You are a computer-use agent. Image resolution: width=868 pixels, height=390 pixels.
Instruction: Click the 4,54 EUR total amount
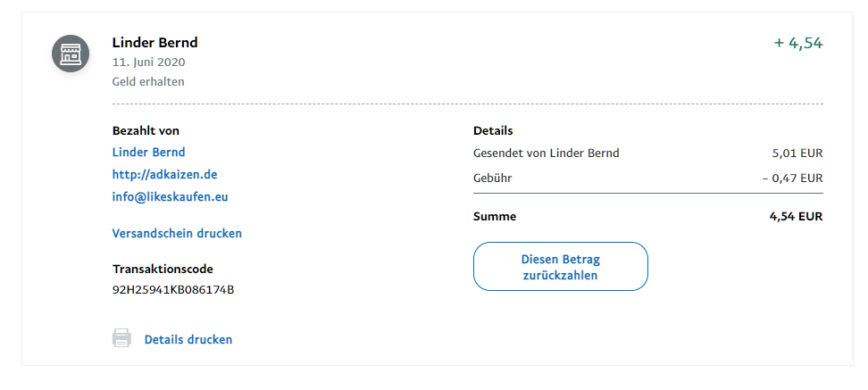795,216
